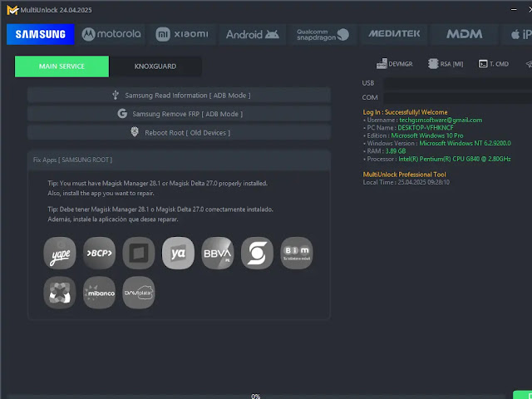Screen dimensions: 532x399
Task: Click the Fix Apps [SAMSUNG ROOT] header
Action: [x=180, y=160]
